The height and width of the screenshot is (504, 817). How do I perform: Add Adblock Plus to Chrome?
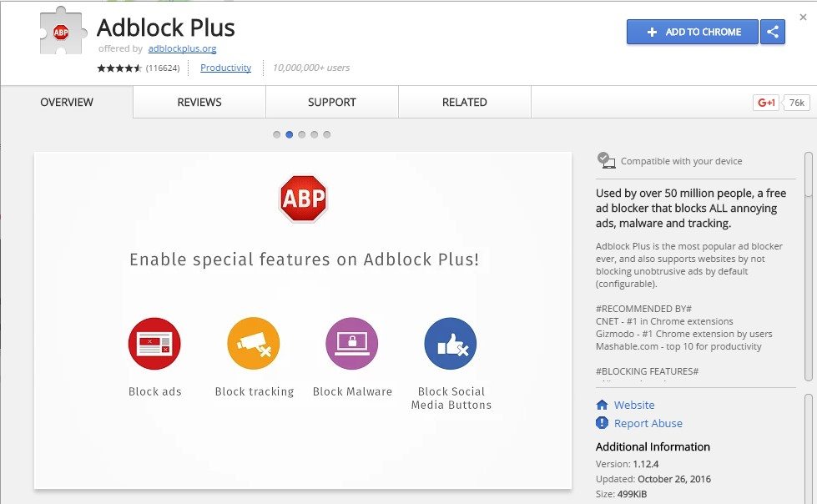[693, 32]
